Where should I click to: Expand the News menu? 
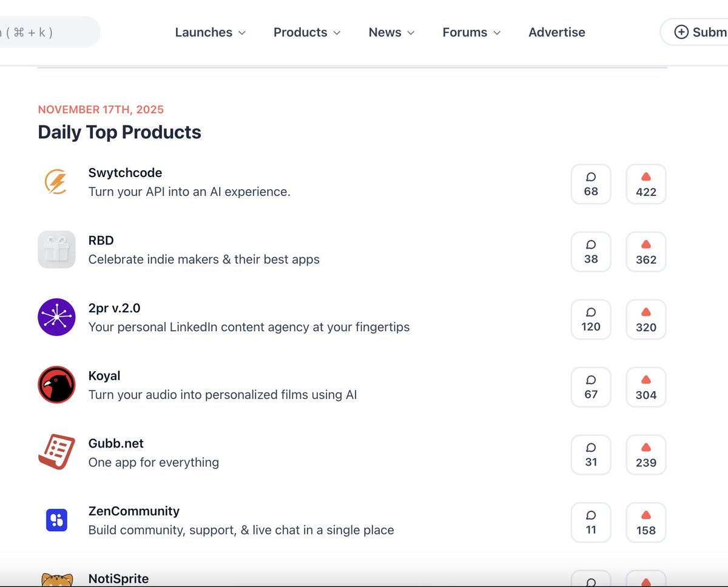391,32
